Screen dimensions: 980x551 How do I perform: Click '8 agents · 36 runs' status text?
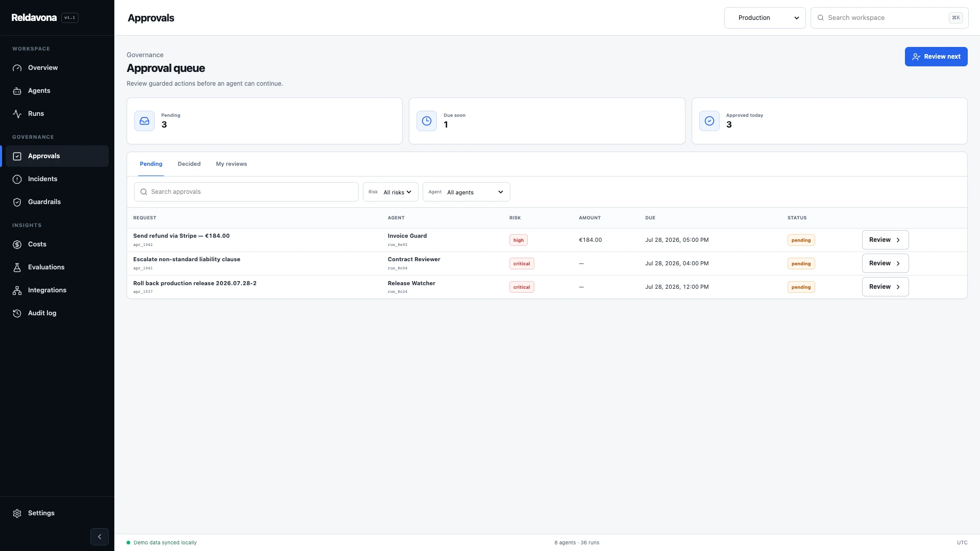577,542
